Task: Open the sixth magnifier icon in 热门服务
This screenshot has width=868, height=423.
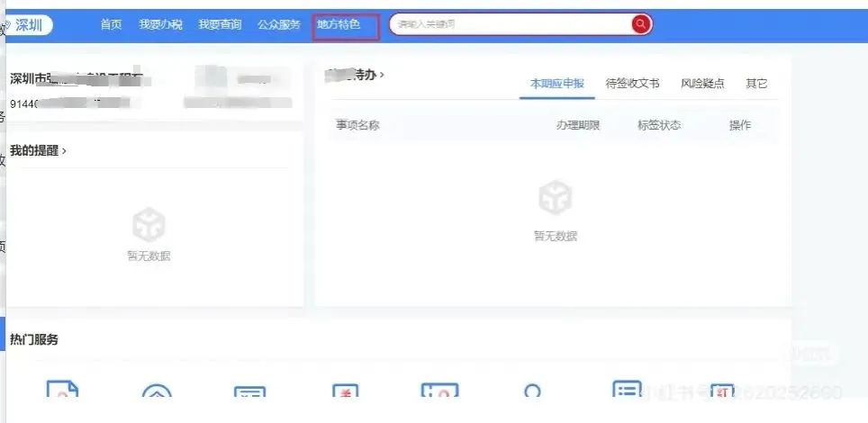Action: click(533, 394)
